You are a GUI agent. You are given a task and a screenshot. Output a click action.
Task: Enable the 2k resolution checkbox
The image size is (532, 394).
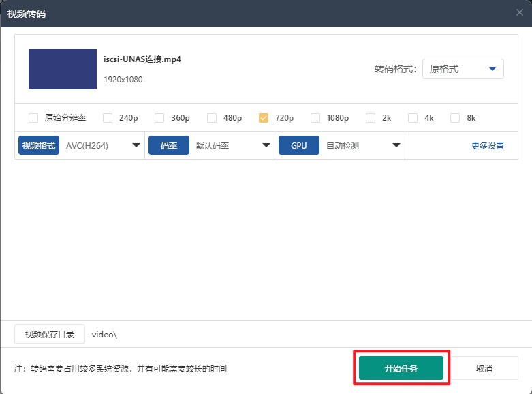tap(371, 118)
